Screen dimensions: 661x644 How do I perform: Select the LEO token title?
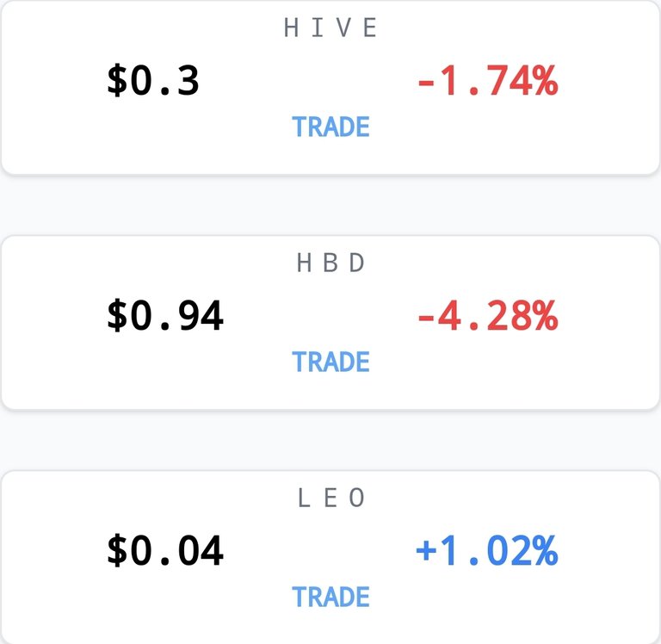point(330,498)
